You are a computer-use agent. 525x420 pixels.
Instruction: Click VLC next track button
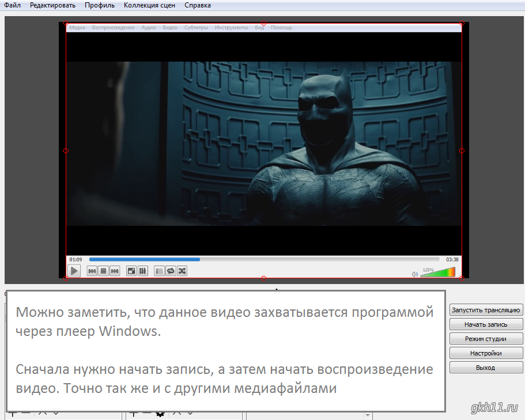(x=115, y=271)
